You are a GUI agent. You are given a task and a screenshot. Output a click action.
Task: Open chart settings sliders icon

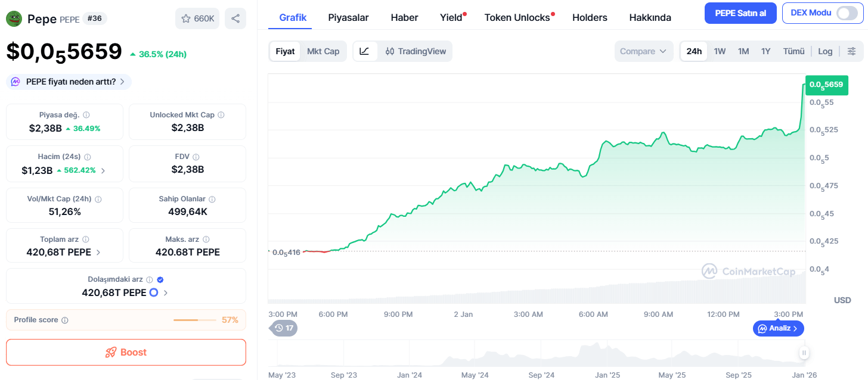852,51
